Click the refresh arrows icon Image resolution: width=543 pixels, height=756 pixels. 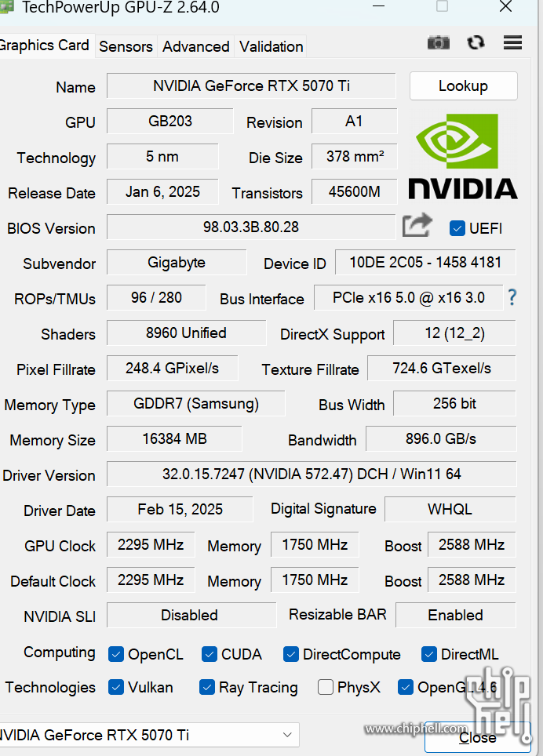pos(476,43)
